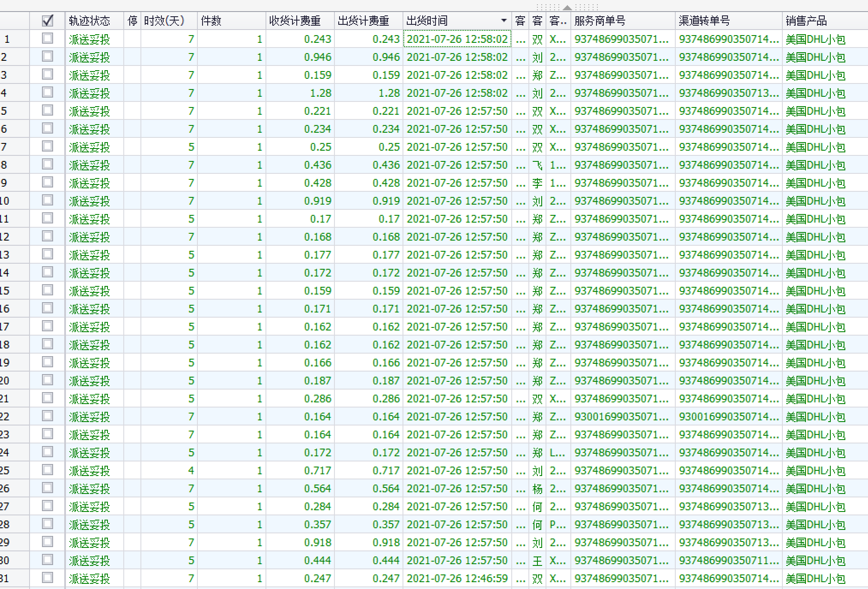
Task: Select the 出货计费重 cell 0.919 in row 10
Action: (x=368, y=201)
